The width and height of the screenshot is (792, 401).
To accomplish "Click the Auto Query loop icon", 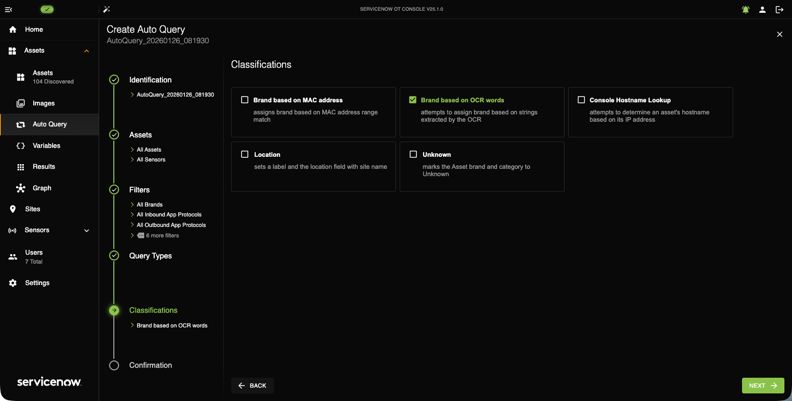I will [21, 125].
